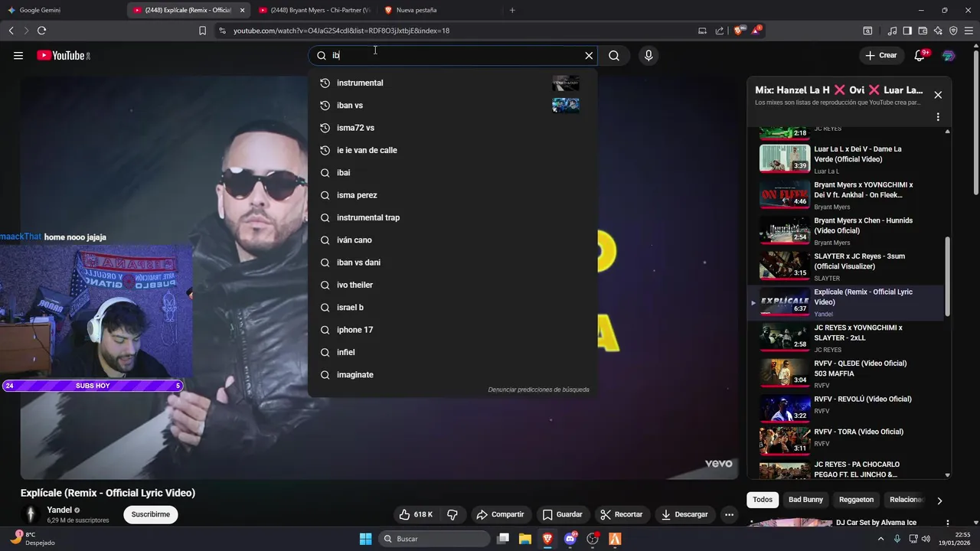
Task: Click the Compartir share button
Action: pyautogui.click(x=499, y=514)
